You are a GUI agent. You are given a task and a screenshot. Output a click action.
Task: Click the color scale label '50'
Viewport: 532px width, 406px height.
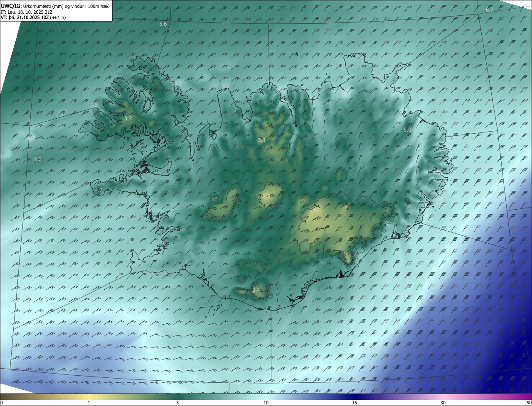[529, 403]
